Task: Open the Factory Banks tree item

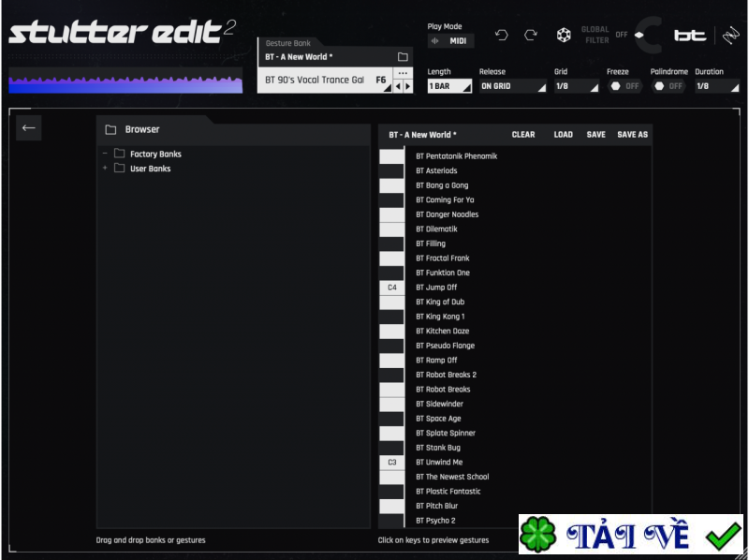Action: tap(155, 154)
